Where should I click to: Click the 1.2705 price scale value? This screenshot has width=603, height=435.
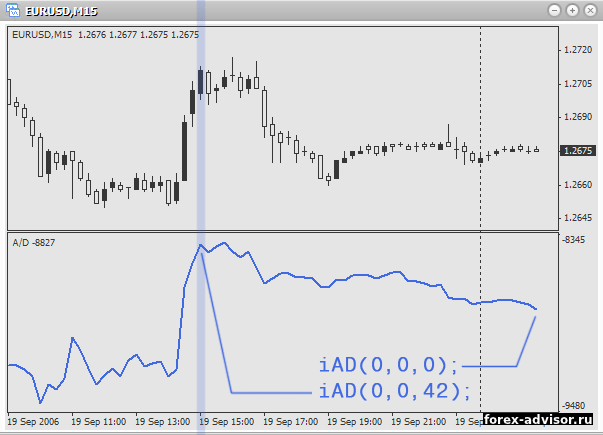578,84
